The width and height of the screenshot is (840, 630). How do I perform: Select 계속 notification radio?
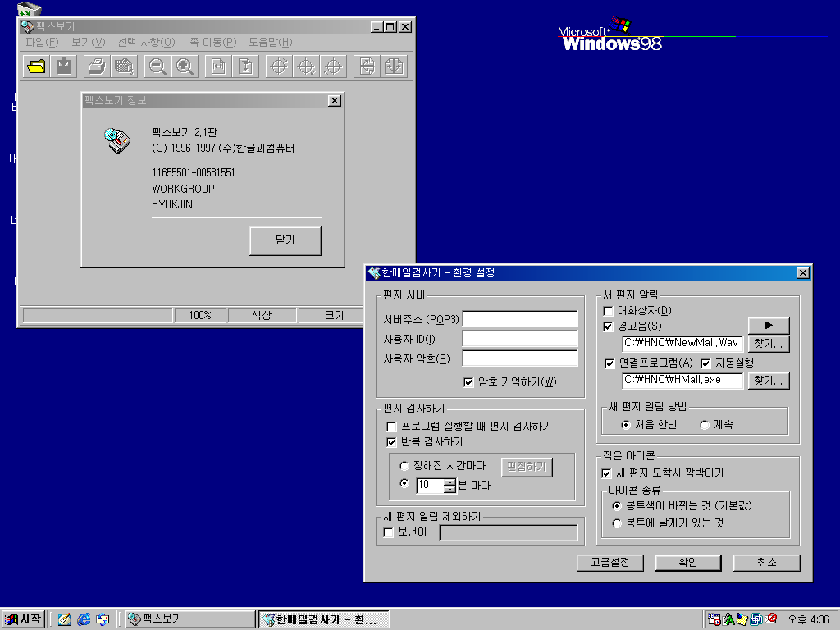tap(705, 425)
